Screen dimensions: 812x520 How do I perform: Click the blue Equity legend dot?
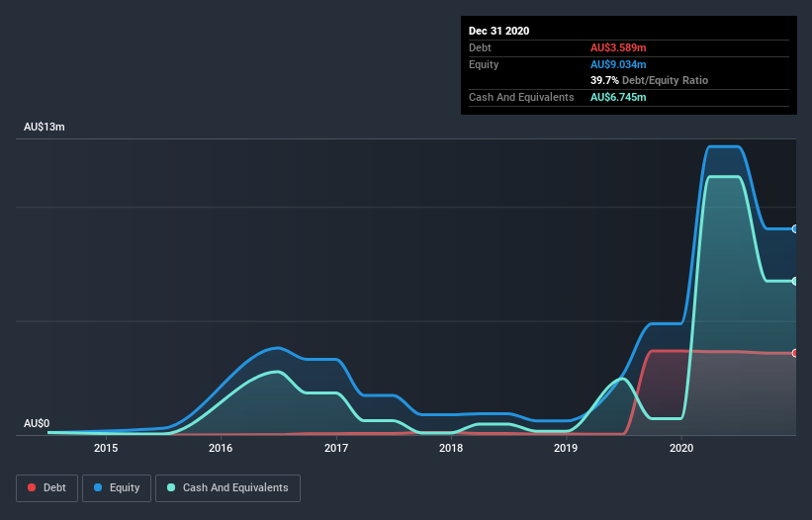[x=98, y=487]
